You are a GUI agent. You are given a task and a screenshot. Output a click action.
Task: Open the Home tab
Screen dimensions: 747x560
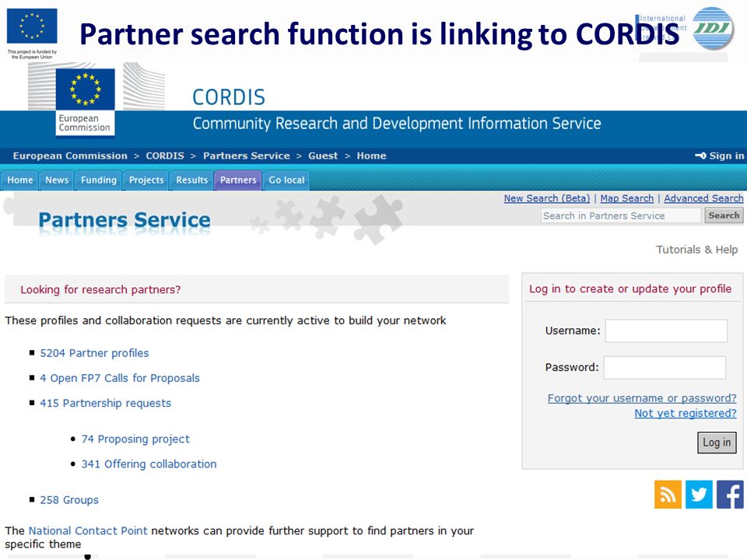[19, 180]
